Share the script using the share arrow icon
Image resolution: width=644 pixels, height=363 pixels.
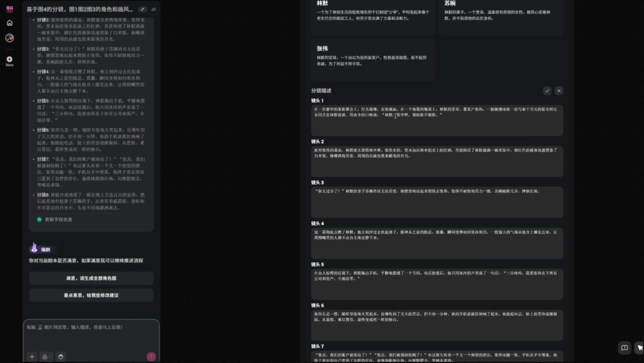[x=153, y=10]
